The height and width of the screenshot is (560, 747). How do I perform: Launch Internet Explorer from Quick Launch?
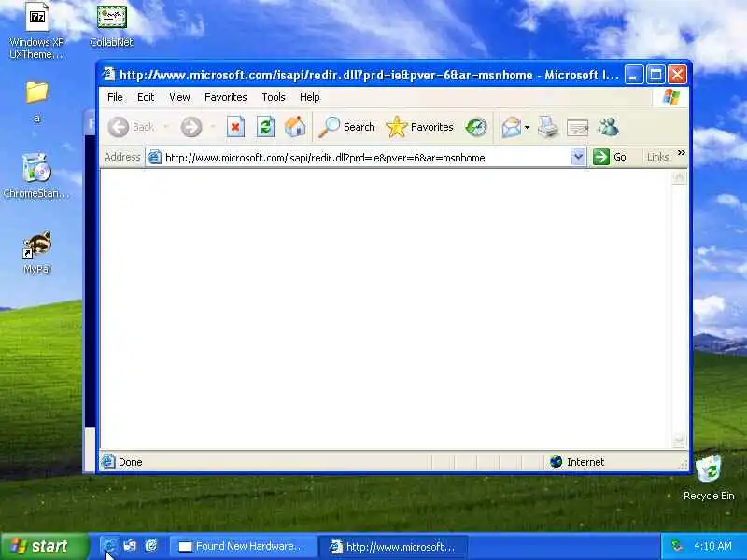point(109,546)
